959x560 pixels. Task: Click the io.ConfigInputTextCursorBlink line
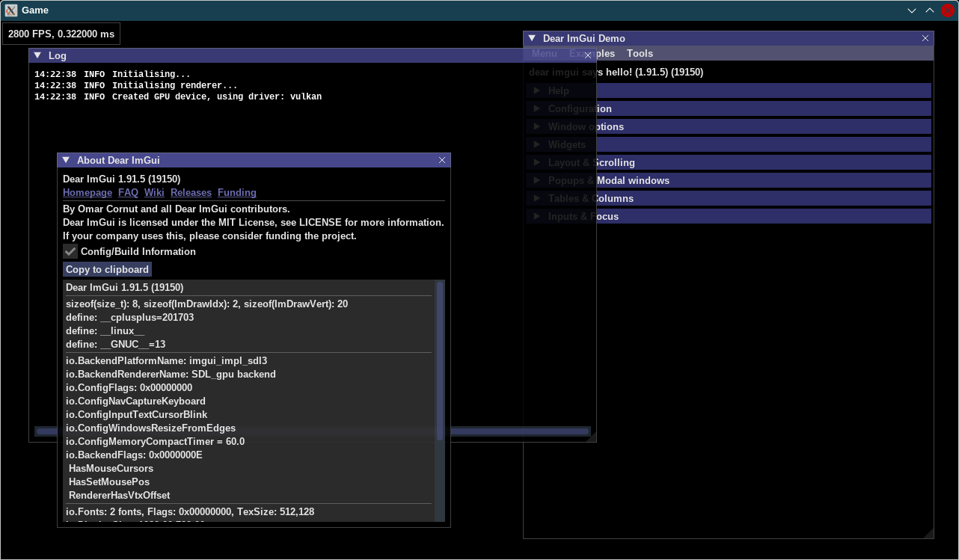(x=137, y=414)
